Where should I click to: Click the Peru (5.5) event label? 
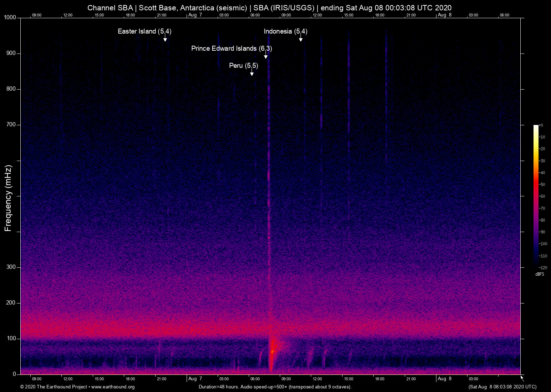[x=243, y=66]
